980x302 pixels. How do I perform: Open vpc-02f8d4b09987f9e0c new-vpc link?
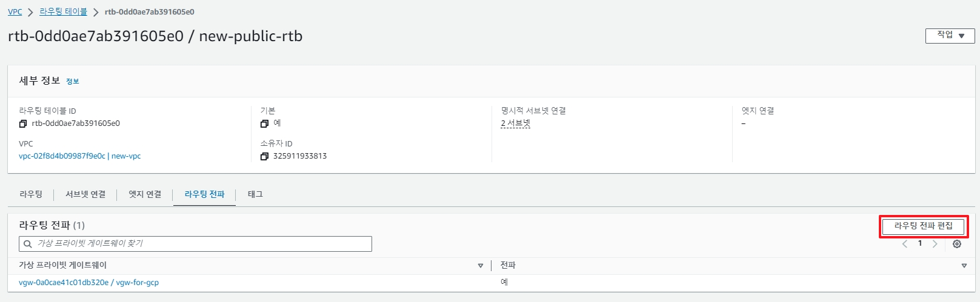tap(79, 156)
